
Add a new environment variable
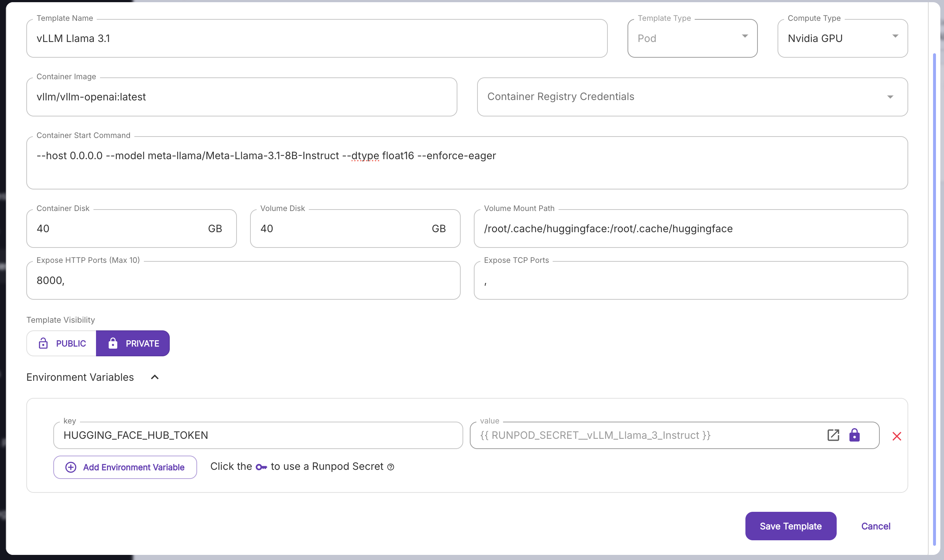(125, 467)
